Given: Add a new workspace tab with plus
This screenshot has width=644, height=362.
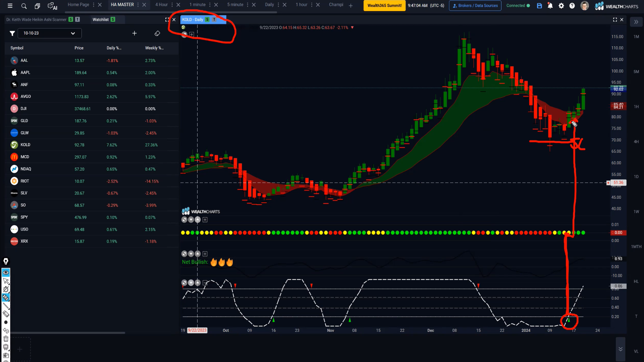Looking at the screenshot, I should 351,6.
